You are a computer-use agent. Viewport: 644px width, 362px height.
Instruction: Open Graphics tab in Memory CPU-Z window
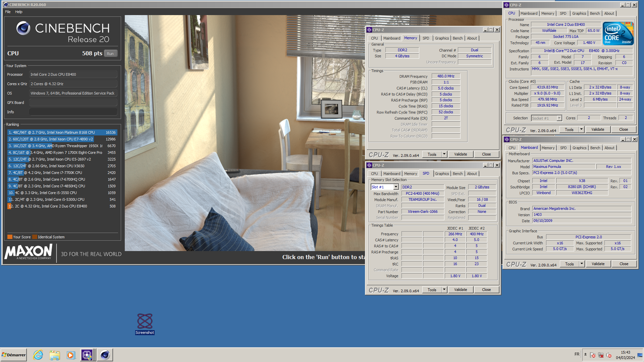[442, 38]
